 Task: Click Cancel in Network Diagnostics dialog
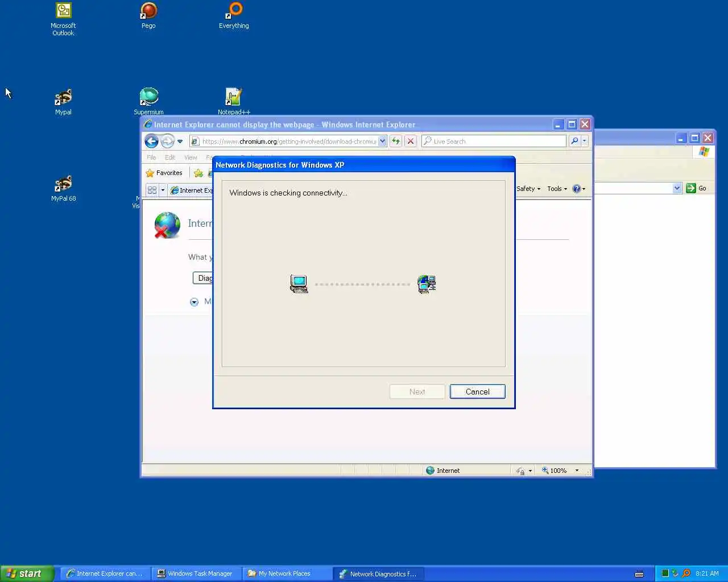(477, 392)
